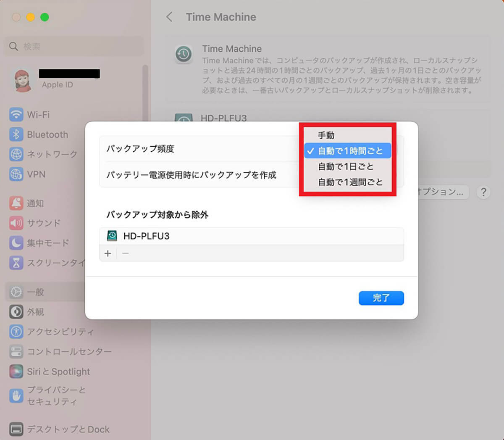504x440 pixels.
Task: Open 集中モード moon icon
Action: 16,243
